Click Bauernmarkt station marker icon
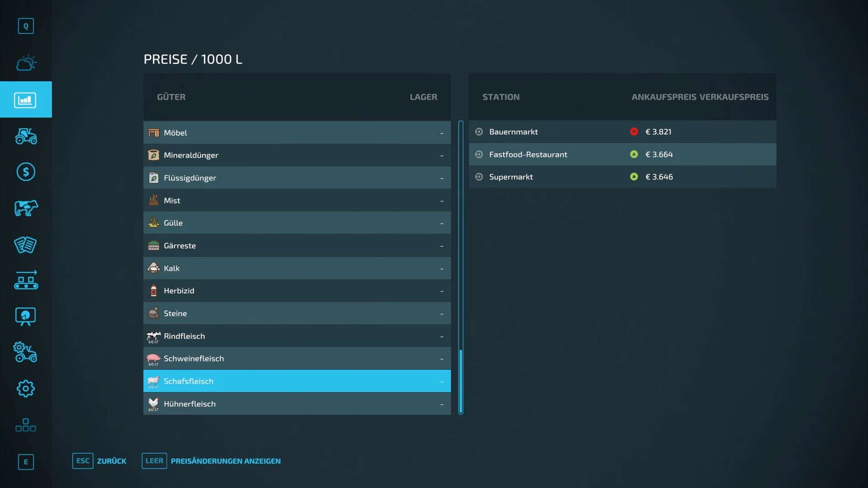The width and height of the screenshot is (868, 488). click(x=479, y=132)
